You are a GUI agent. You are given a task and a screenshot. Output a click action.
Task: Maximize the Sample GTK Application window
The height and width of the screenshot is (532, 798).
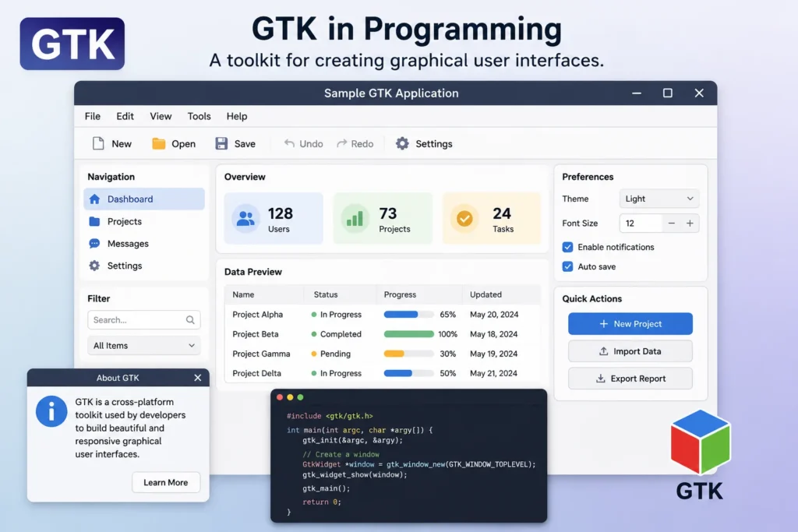pyautogui.click(x=668, y=93)
